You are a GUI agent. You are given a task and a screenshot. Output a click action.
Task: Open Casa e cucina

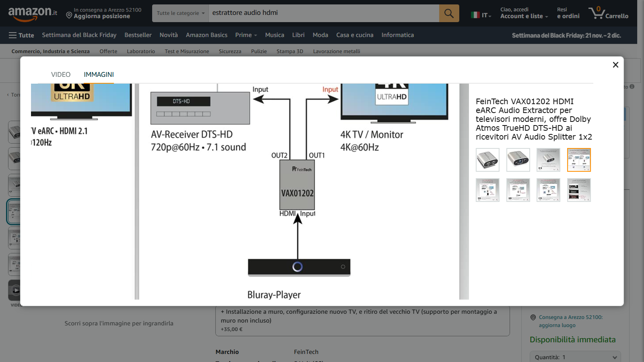point(355,35)
